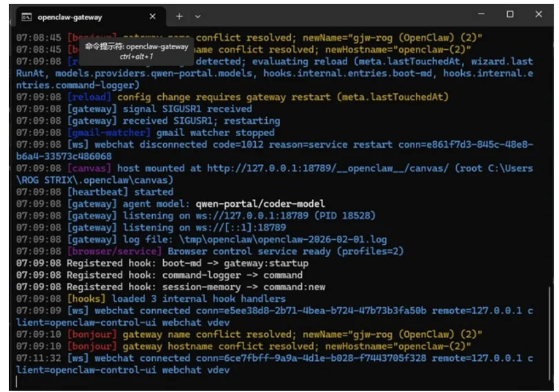This screenshot has width=559, height=392.
Task: Click 'Registered hook: session-memory -> command:new' line
Action: tap(171, 287)
